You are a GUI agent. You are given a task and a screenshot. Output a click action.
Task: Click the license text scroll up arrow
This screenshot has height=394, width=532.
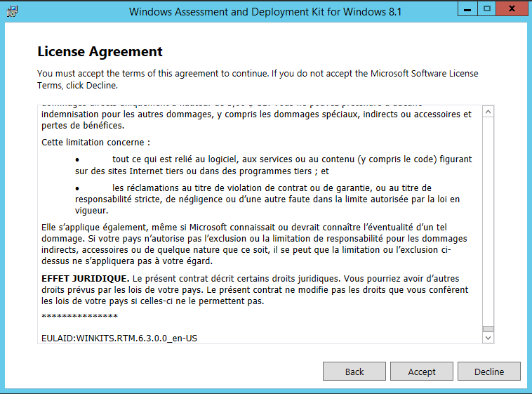click(x=488, y=112)
